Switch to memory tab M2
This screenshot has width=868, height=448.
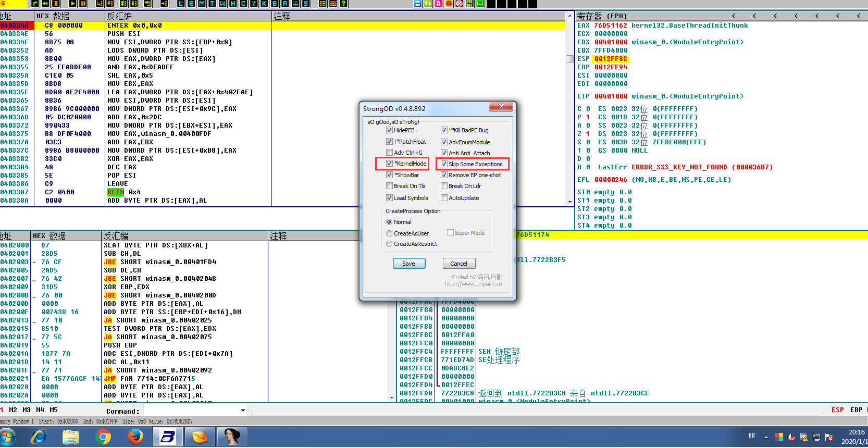(13, 410)
